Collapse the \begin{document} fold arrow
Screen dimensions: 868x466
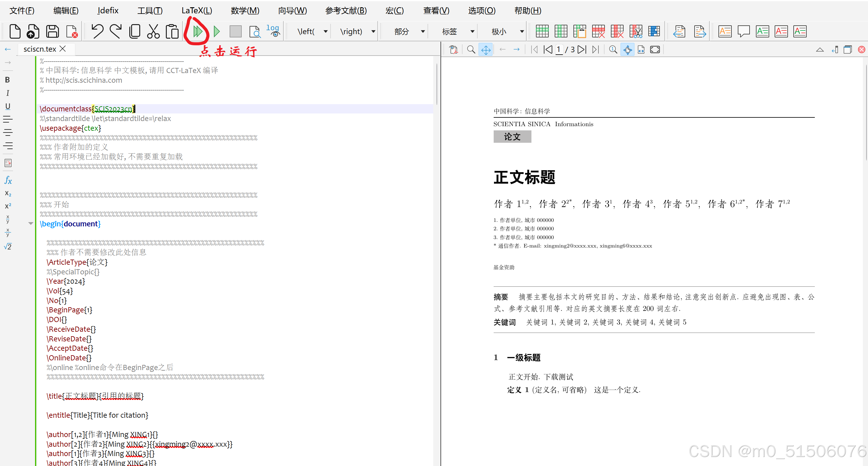31,224
